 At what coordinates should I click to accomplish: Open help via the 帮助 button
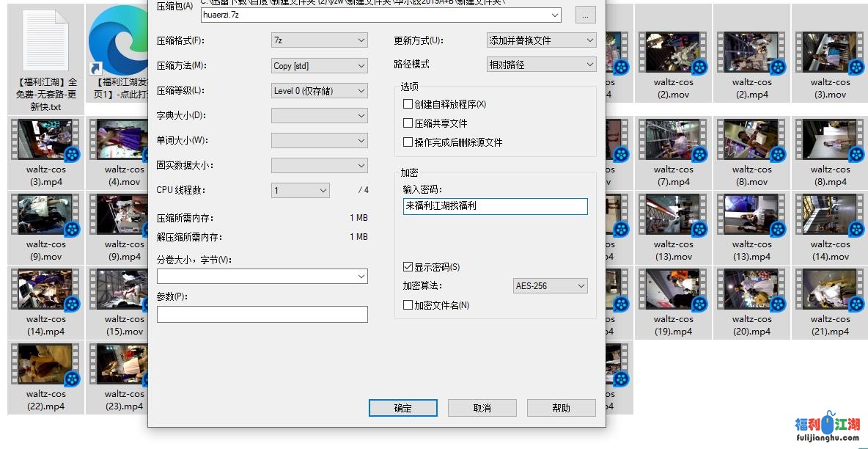(561, 408)
